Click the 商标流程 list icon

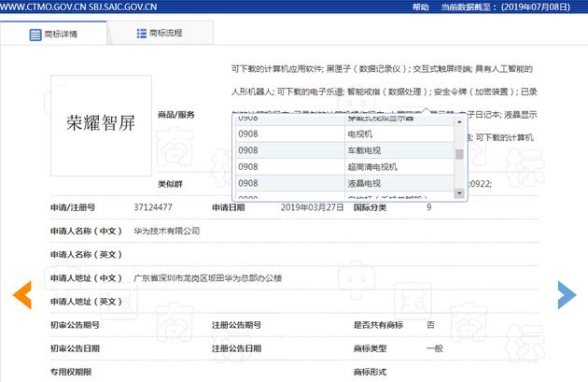(x=142, y=35)
